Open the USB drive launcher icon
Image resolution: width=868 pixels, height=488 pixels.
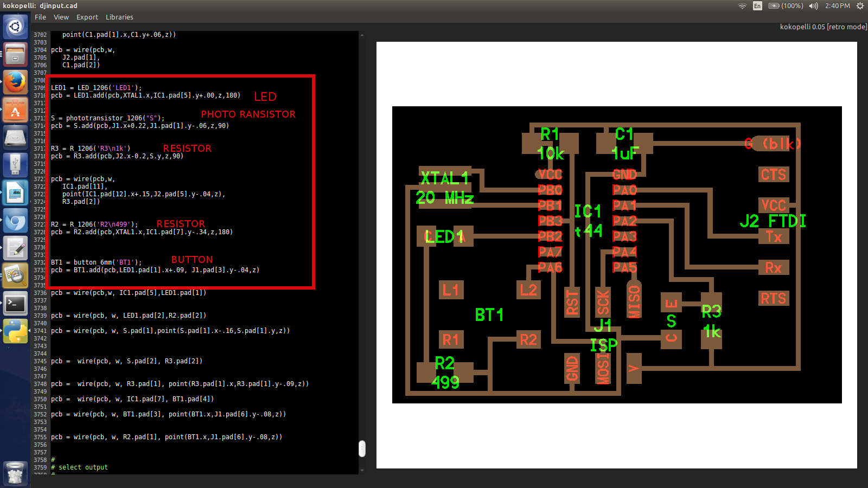15,165
